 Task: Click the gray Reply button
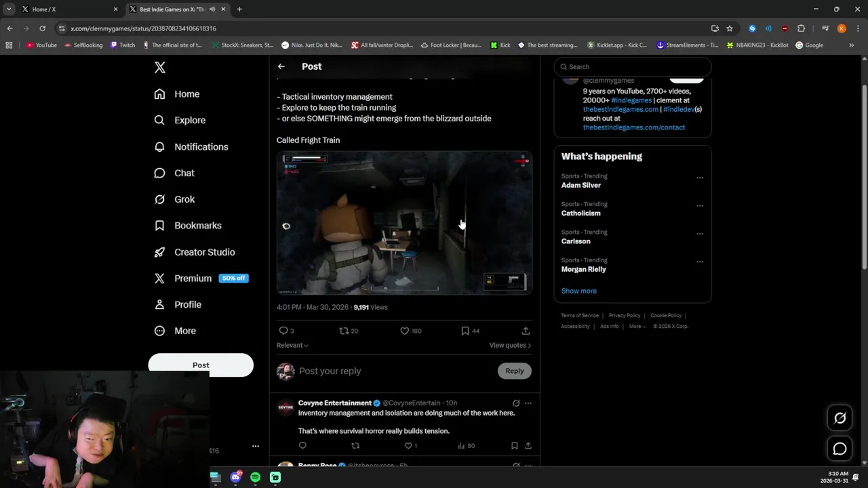514,371
